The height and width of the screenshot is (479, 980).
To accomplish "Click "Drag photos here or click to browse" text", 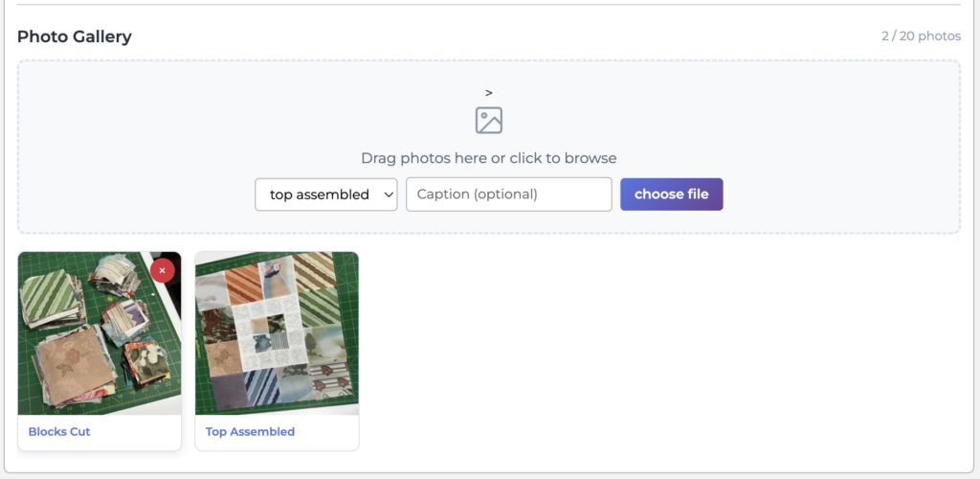I will point(488,158).
